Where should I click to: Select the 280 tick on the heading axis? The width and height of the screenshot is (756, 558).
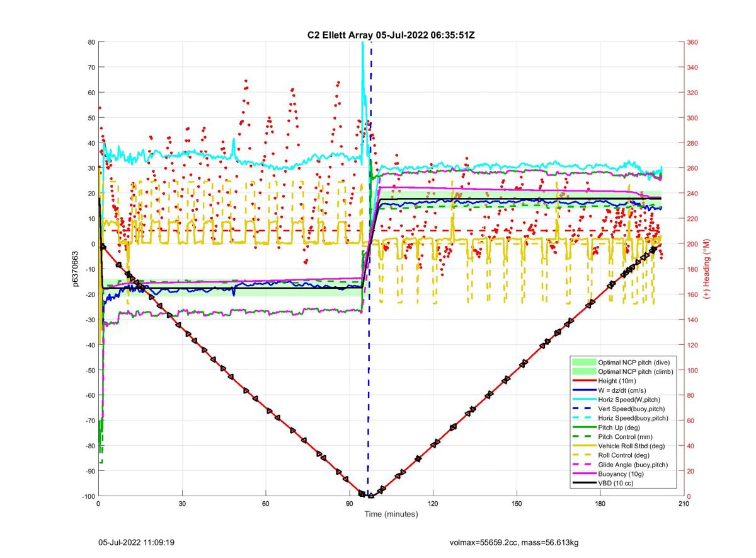pyautogui.click(x=692, y=143)
